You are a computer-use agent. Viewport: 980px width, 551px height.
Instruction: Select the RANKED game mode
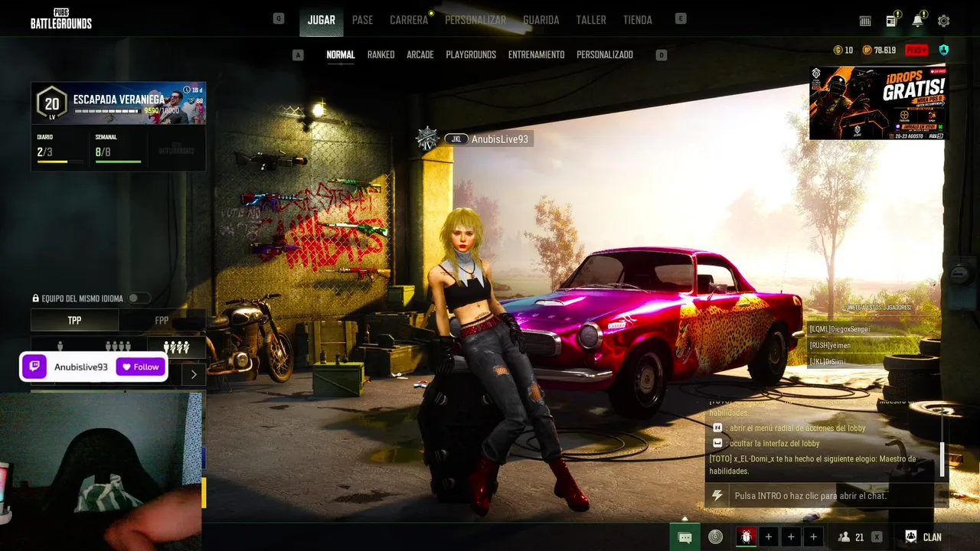pos(381,55)
